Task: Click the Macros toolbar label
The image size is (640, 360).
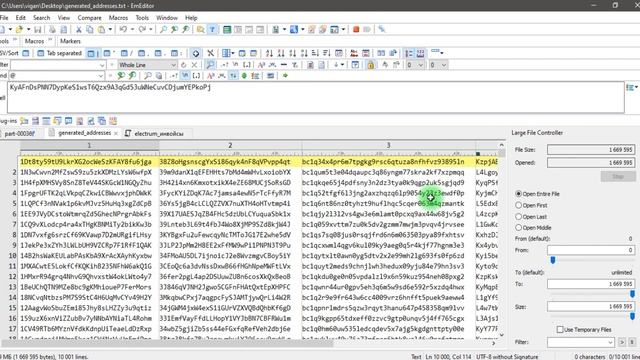Action: [34, 41]
